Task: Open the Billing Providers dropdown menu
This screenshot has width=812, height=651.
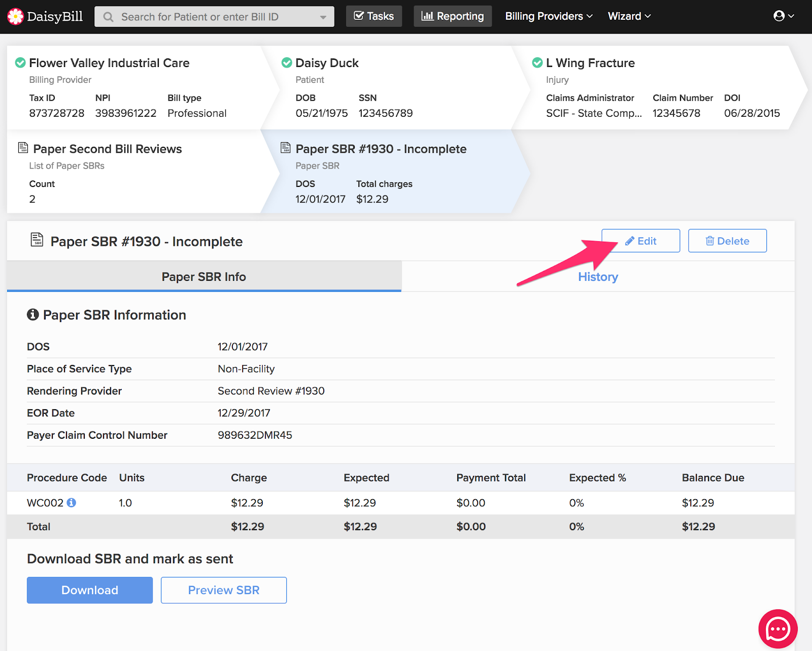Action: 549,16
